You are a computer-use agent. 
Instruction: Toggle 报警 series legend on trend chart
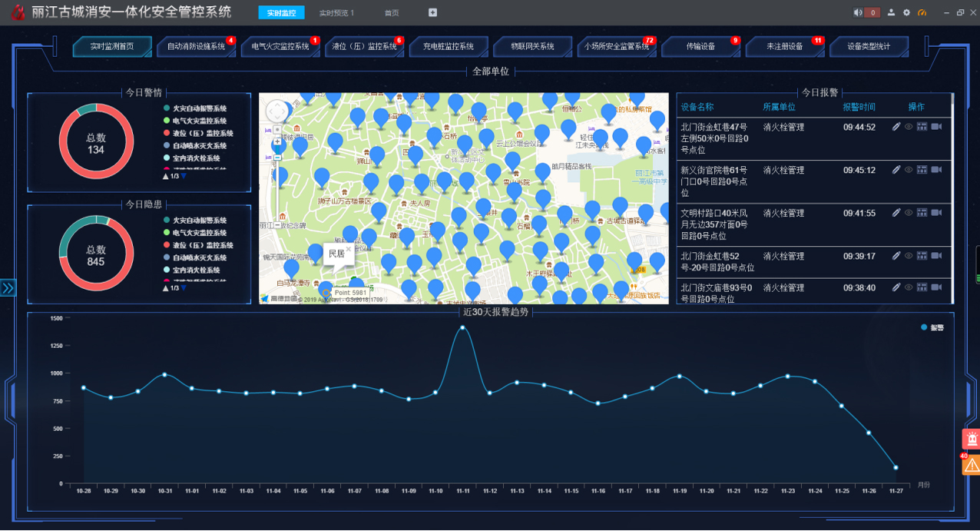tap(932, 327)
